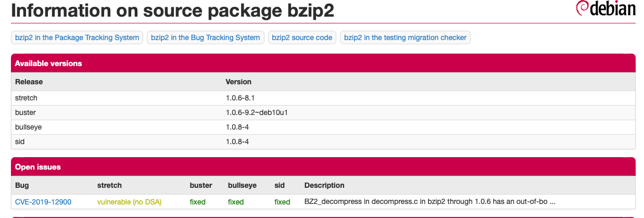644x218 pixels.
Task: Click the bullseye column header in Open issues
Action: 242,185
